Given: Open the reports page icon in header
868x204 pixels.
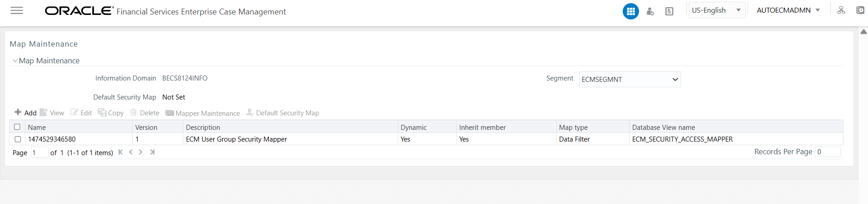Looking at the screenshot, I should [x=669, y=11].
